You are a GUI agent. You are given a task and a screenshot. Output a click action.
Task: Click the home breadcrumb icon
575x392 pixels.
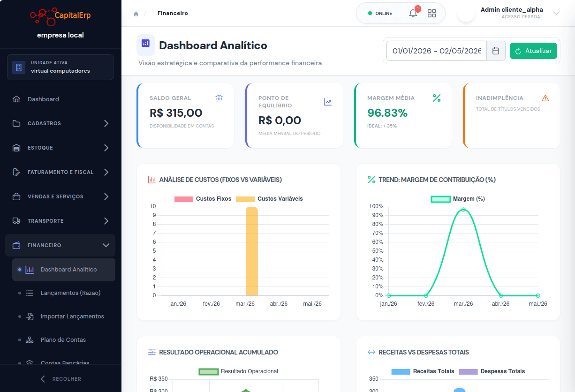[136, 14]
